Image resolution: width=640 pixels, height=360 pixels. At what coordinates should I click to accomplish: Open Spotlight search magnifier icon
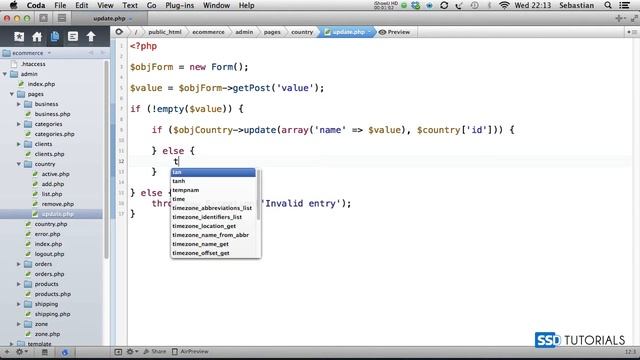[x=608, y=5]
